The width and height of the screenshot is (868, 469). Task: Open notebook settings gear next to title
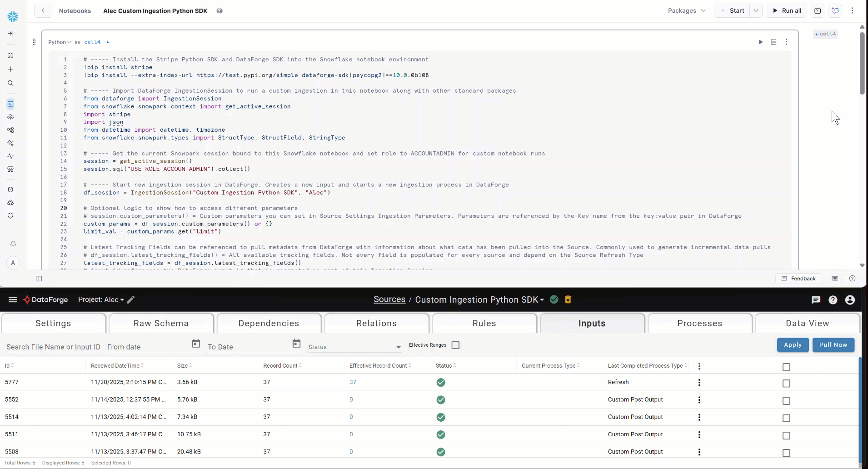click(219, 11)
